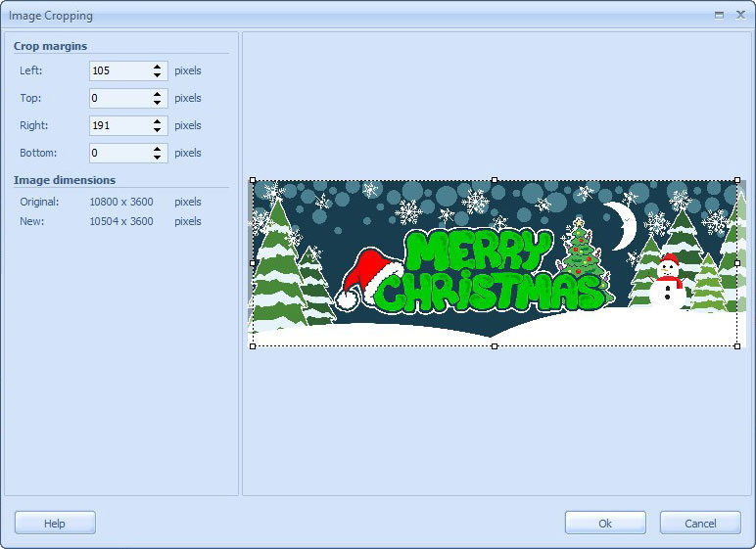Click the bottom-left crop handle
Screen dimensions: 756x549
click(253, 346)
